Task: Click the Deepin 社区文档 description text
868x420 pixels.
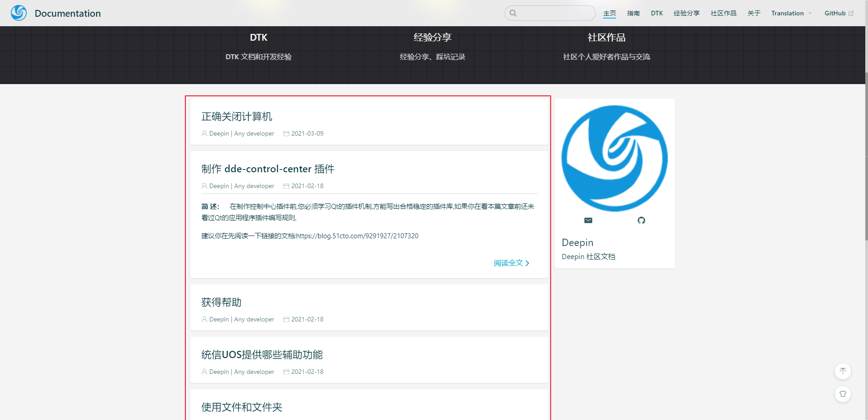Action: (x=588, y=257)
